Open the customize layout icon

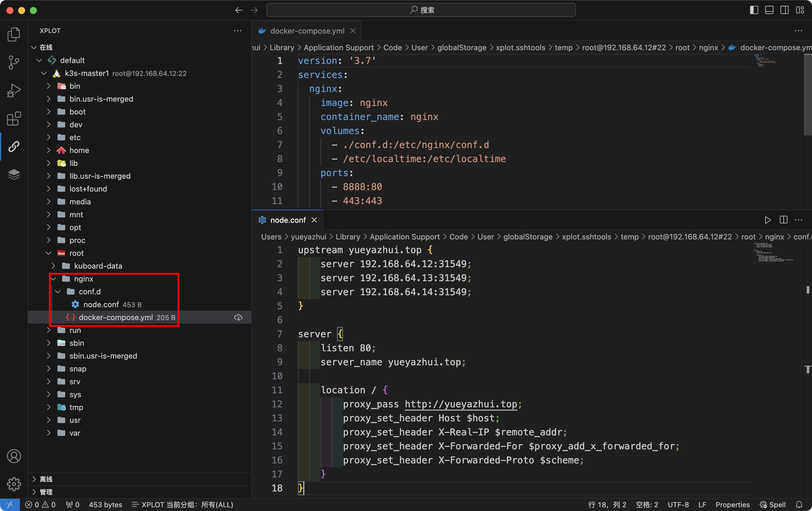click(800, 10)
